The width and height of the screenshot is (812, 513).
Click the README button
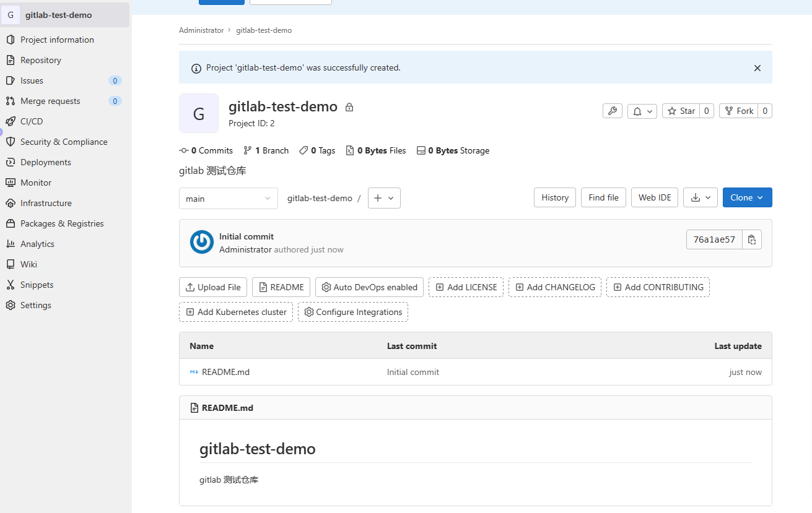[x=281, y=287]
